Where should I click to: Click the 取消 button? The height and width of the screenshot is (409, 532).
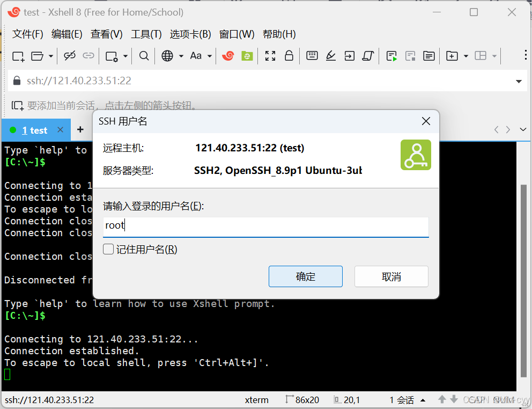pos(391,276)
